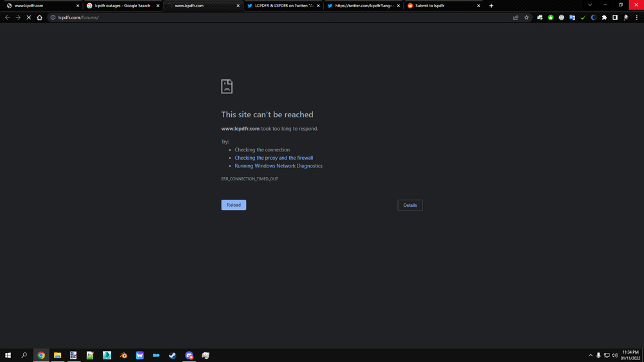Click the green thumbs-up extension icon
This screenshot has width=644, height=362.
[x=551, y=17]
